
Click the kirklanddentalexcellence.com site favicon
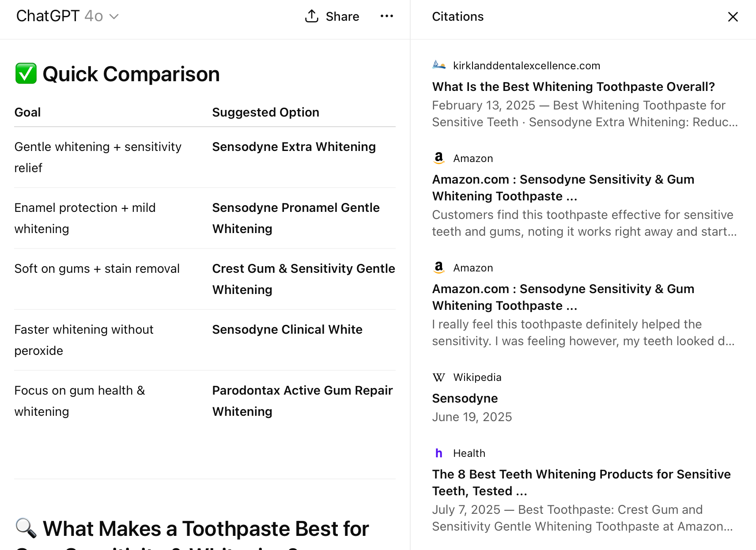click(x=438, y=65)
